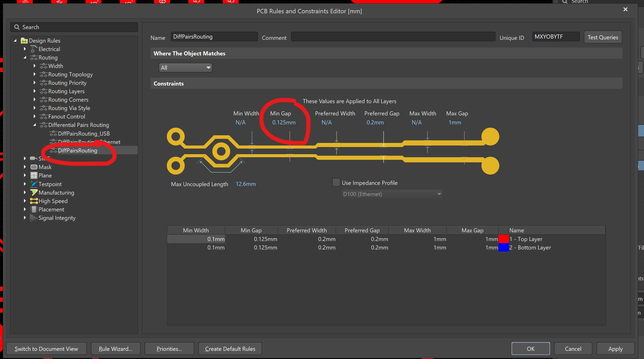
Task: Select the Routing Corners tree item
Action: click(68, 100)
